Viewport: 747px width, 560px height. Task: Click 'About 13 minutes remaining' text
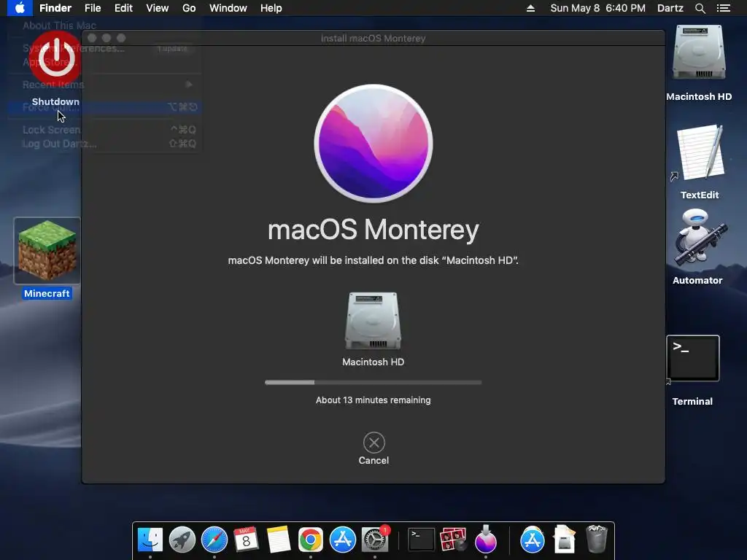coord(373,400)
